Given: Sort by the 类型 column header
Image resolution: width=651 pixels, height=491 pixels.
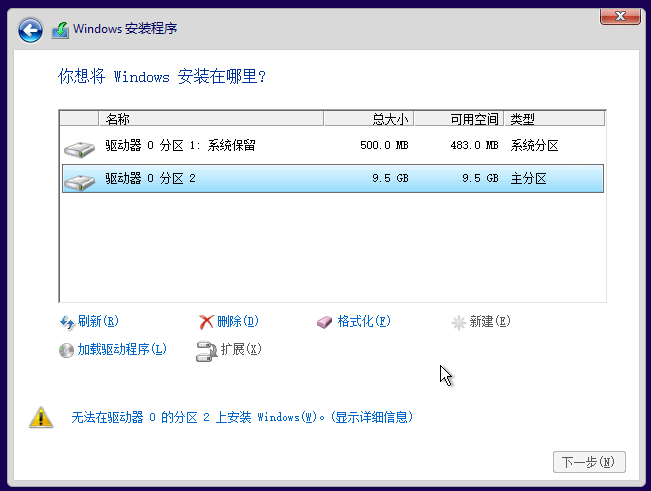Looking at the screenshot, I should [x=554, y=119].
